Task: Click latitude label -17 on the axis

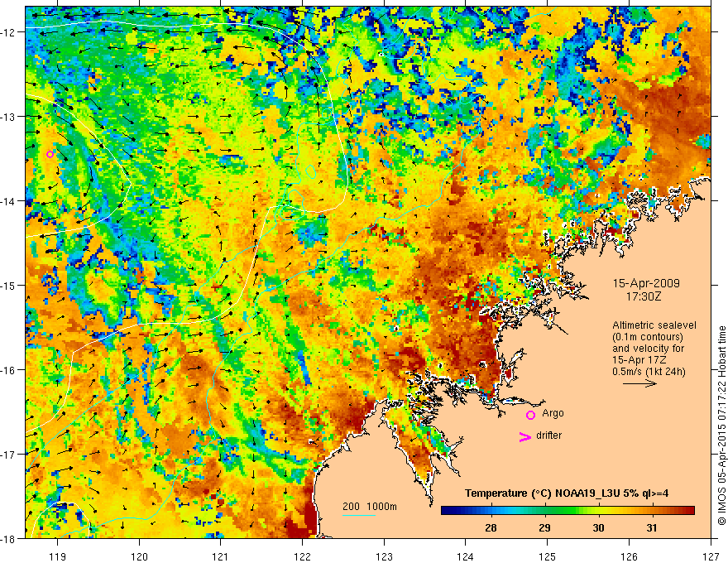Action: click(x=8, y=454)
